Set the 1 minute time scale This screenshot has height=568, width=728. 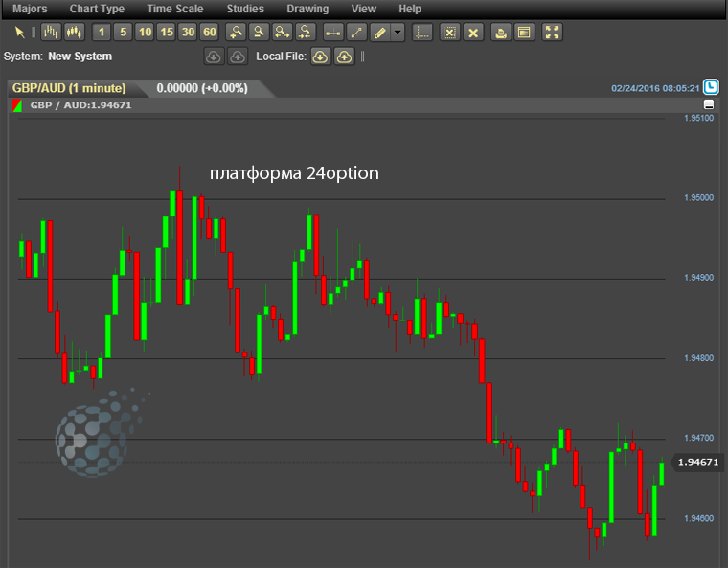(x=102, y=32)
